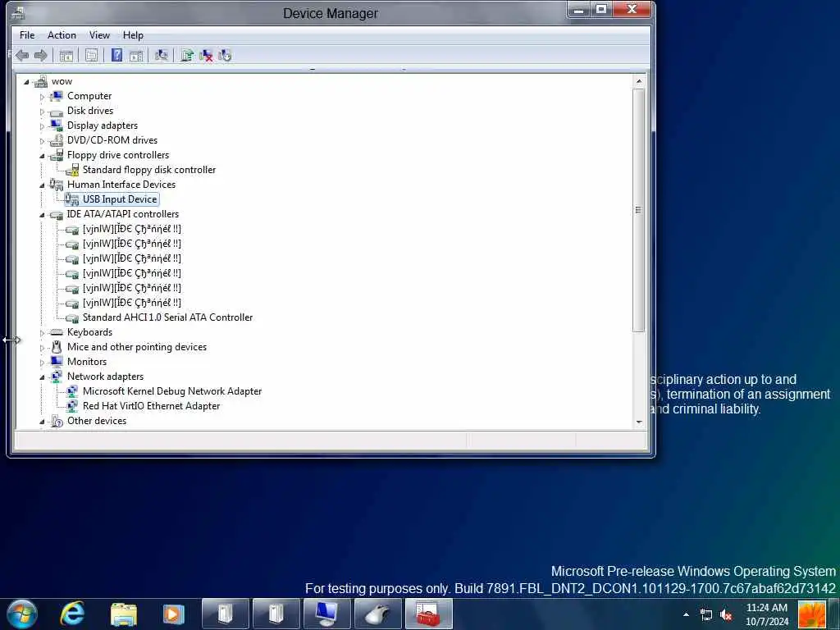Screen dimensions: 840x630
Task: Click the muted volume tray icon
Action: (727, 615)
